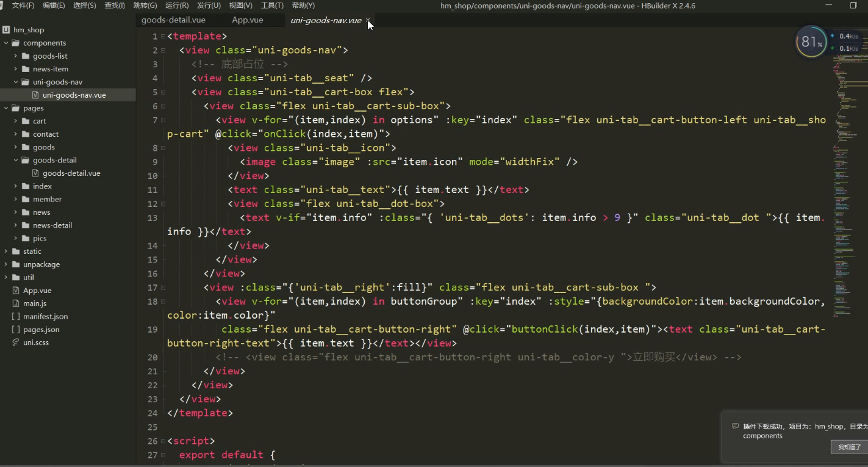
Task: Fold the code block at line 7
Action: tap(163, 120)
